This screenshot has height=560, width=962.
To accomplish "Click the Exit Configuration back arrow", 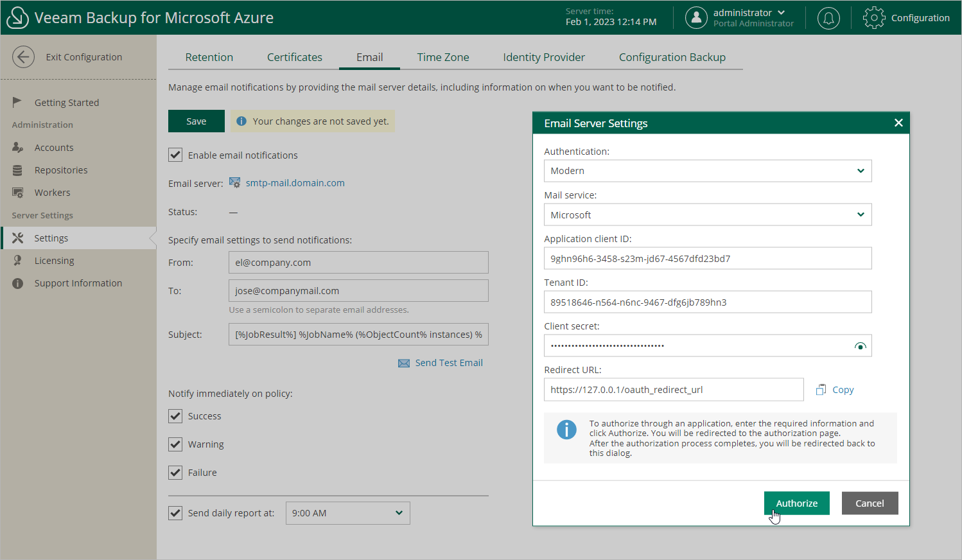I will [x=23, y=57].
